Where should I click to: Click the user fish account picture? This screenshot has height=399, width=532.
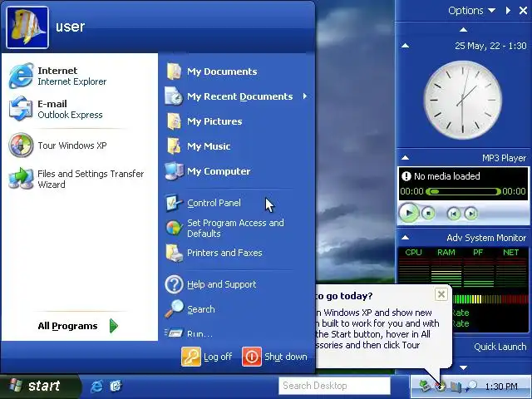[x=27, y=27]
